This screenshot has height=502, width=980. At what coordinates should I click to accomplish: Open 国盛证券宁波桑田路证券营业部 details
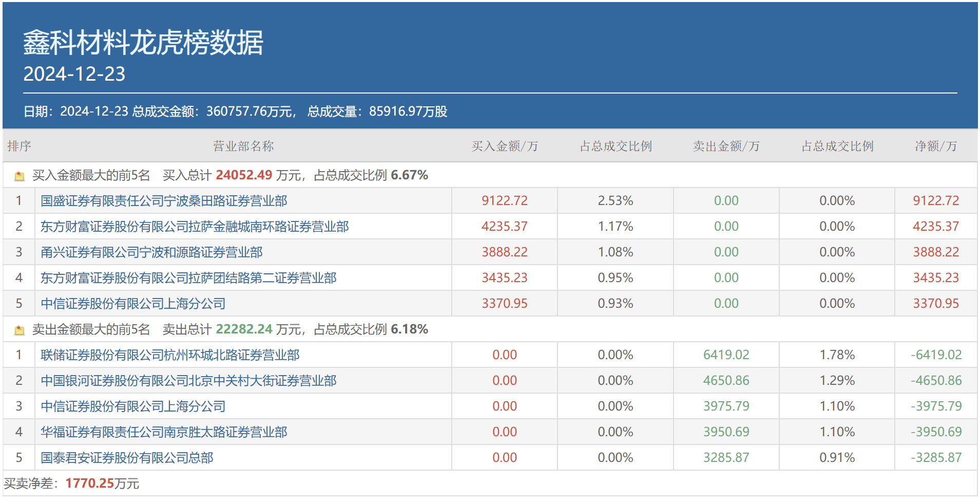[x=163, y=200]
